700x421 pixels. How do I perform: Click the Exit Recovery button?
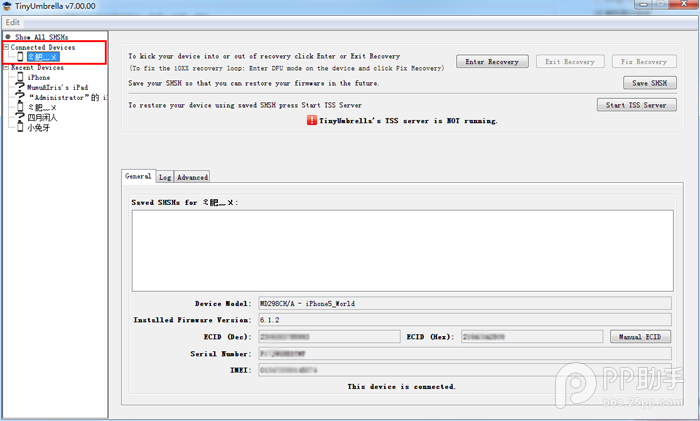click(570, 62)
